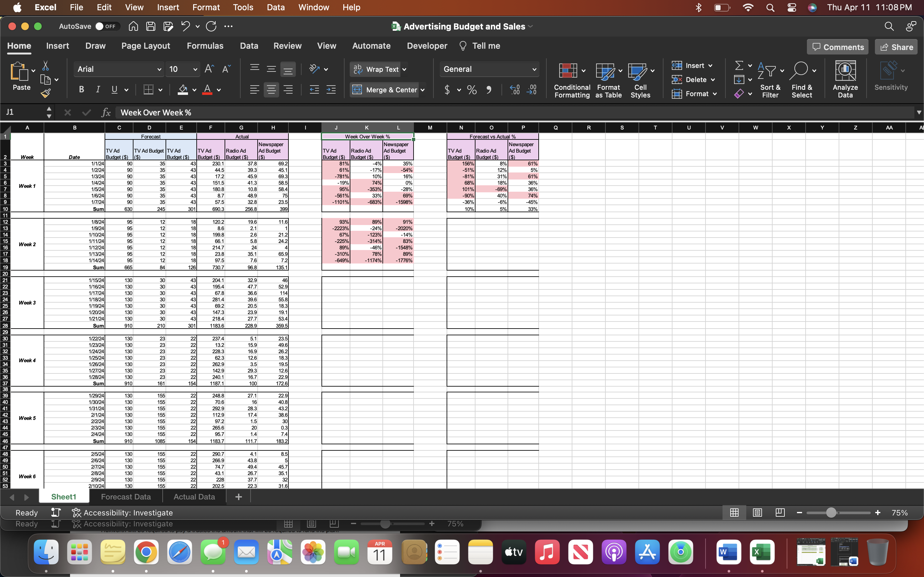The image size is (924, 577).
Task: Switch to the Formulas ribbon tab
Action: pos(205,46)
